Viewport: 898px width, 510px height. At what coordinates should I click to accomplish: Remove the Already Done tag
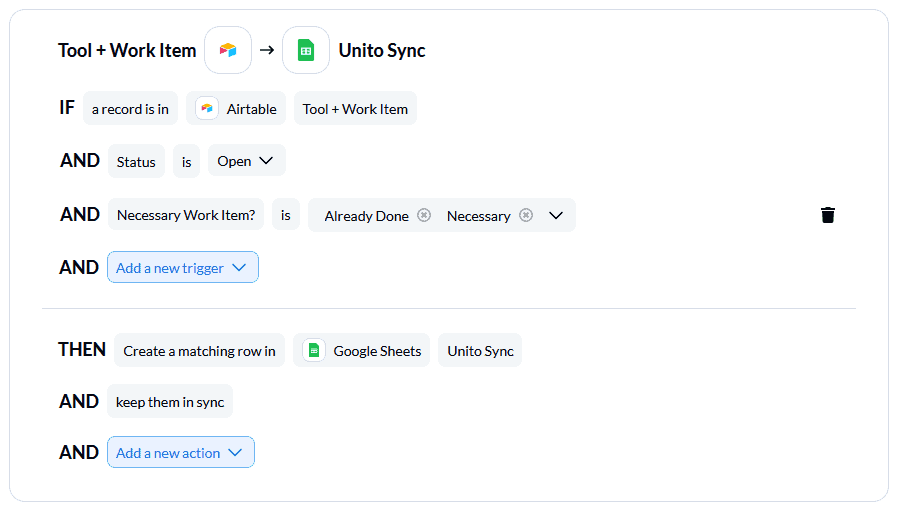click(x=424, y=215)
